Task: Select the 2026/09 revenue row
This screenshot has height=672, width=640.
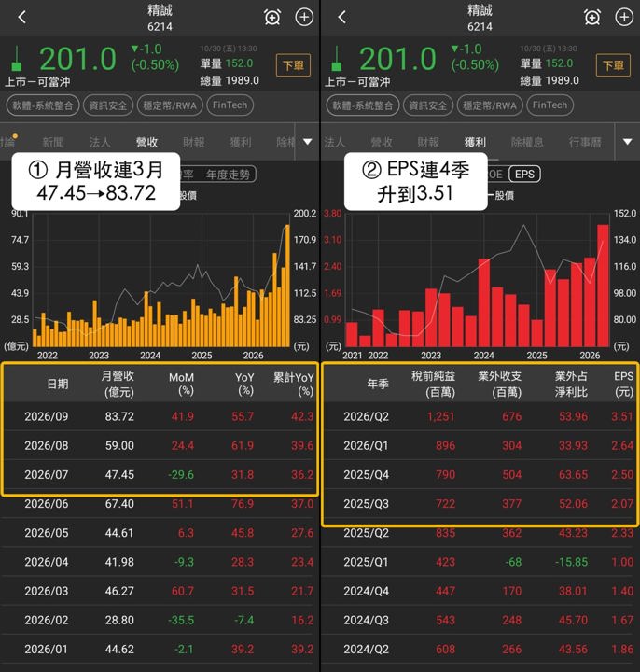Action: click(160, 416)
